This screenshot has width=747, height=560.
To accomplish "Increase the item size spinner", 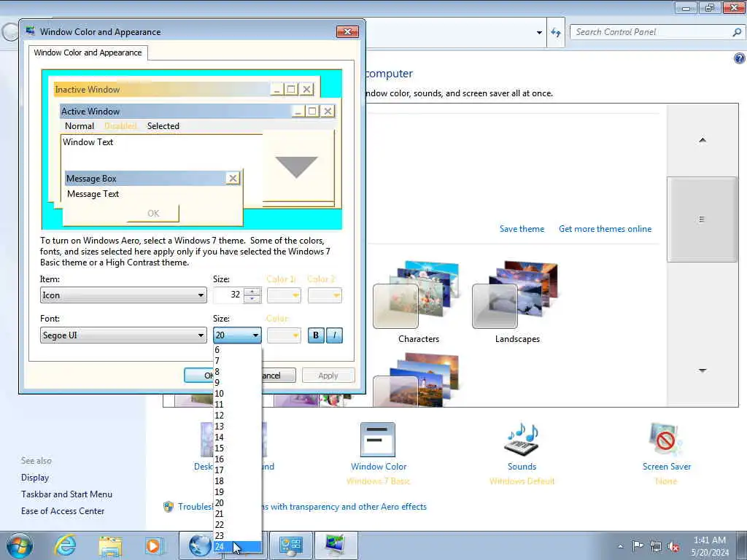I will [252, 292].
